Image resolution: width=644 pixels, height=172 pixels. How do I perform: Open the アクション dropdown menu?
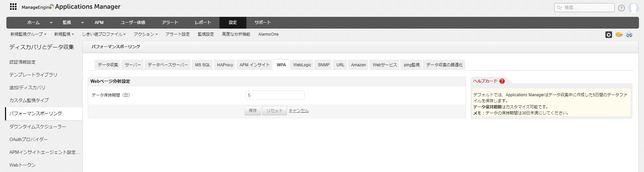pos(146,34)
